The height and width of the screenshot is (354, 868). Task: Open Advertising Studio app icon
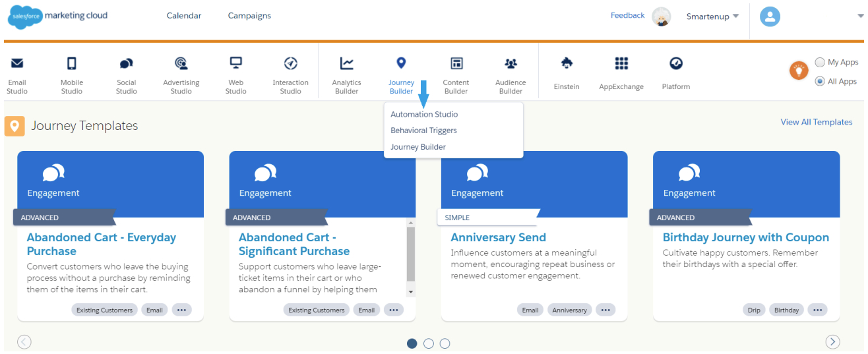[x=181, y=63]
